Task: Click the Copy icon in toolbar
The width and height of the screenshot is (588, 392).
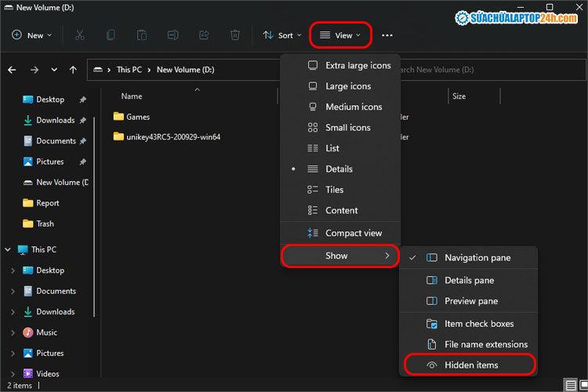Action: pos(111,35)
